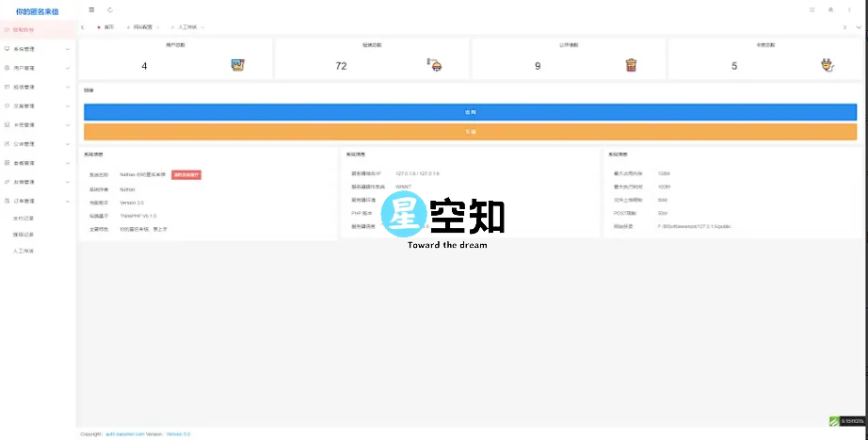Open the second submenu item under order management
The image size is (868, 440).
[x=24, y=235]
